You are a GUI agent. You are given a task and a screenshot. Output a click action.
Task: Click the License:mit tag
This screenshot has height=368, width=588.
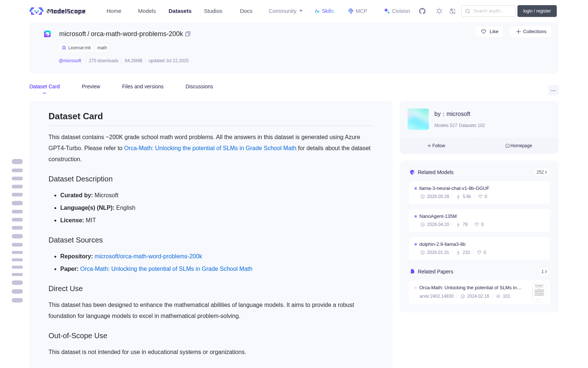click(76, 48)
